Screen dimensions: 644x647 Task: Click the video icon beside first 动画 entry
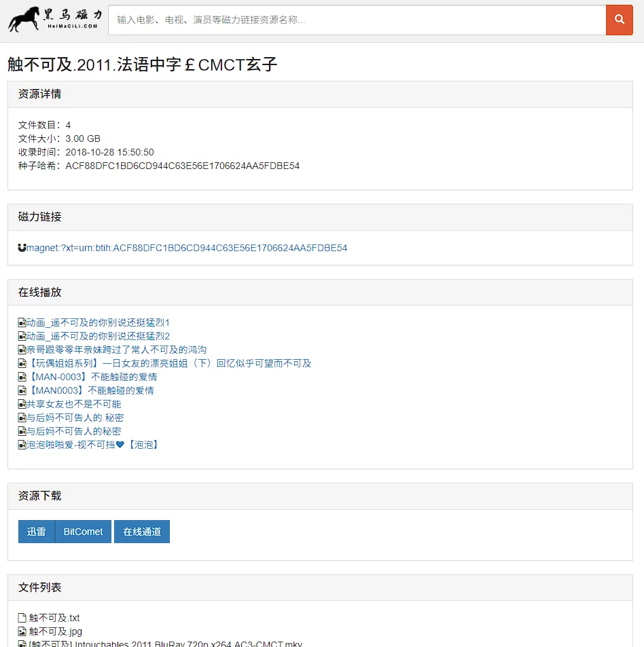(22, 322)
